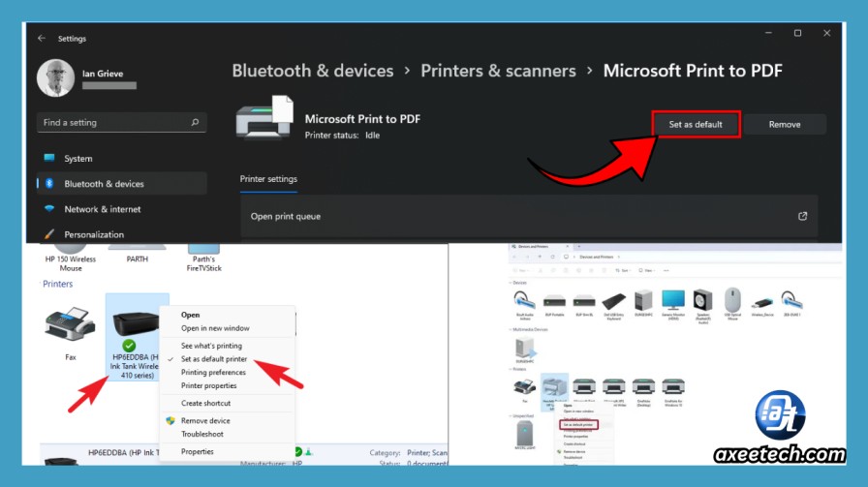Open the Sort dropdown in Devices and Printers

(623, 271)
